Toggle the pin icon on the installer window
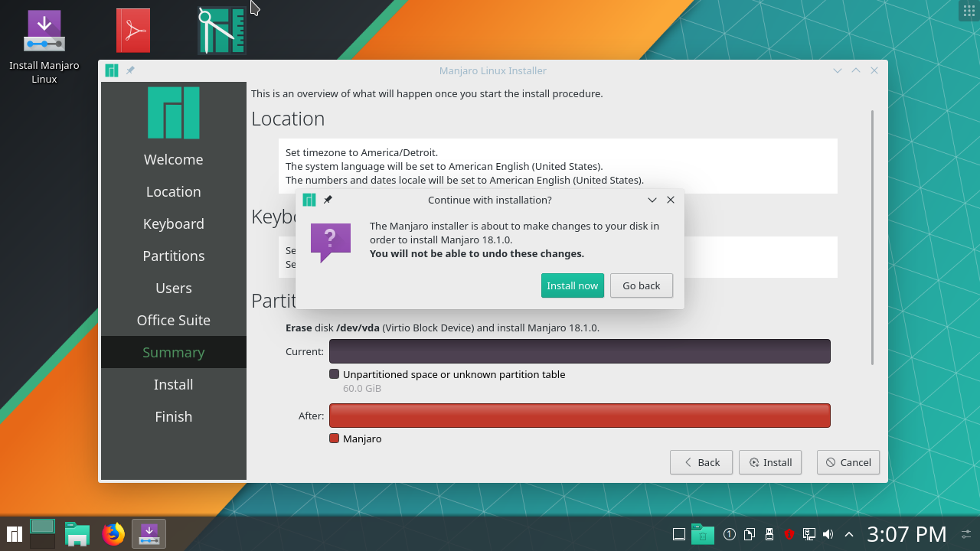Viewport: 980px width, 551px height. point(129,70)
